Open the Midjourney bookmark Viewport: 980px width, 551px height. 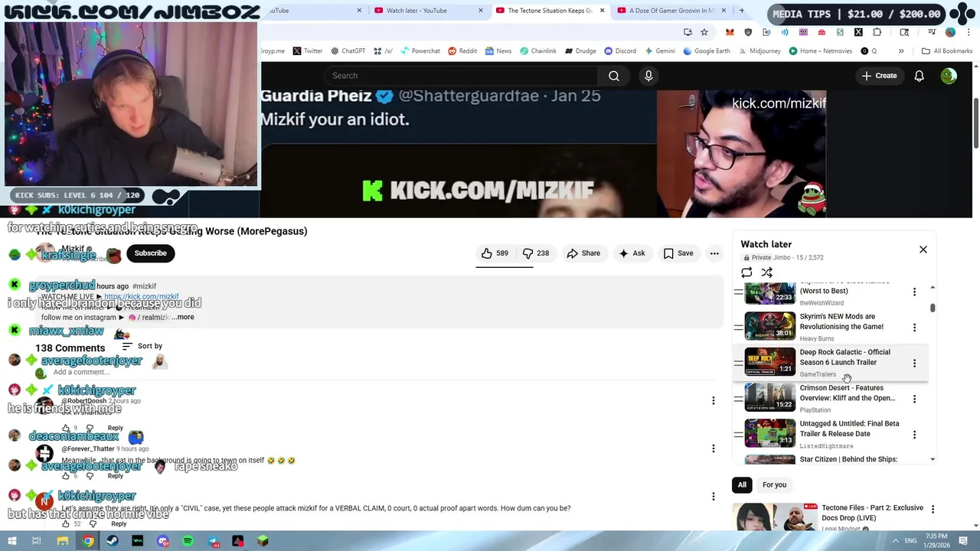(760, 51)
